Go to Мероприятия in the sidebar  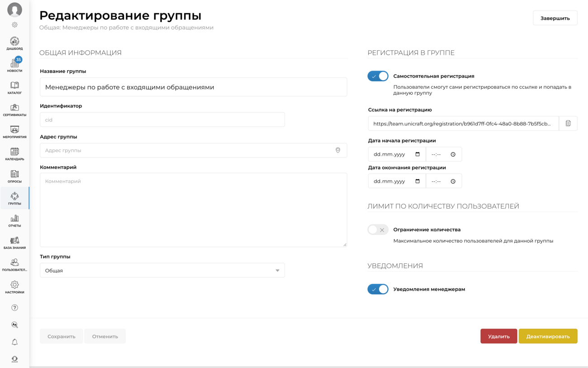click(x=14, y=132)
